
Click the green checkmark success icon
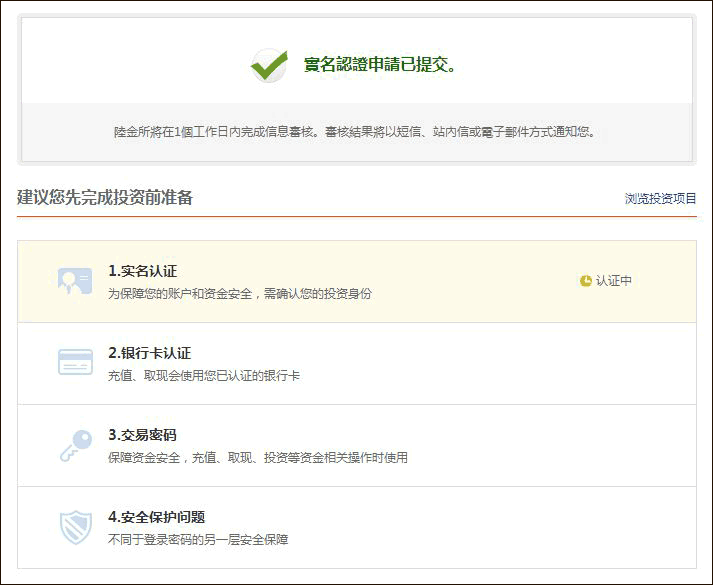pos(269,65)
